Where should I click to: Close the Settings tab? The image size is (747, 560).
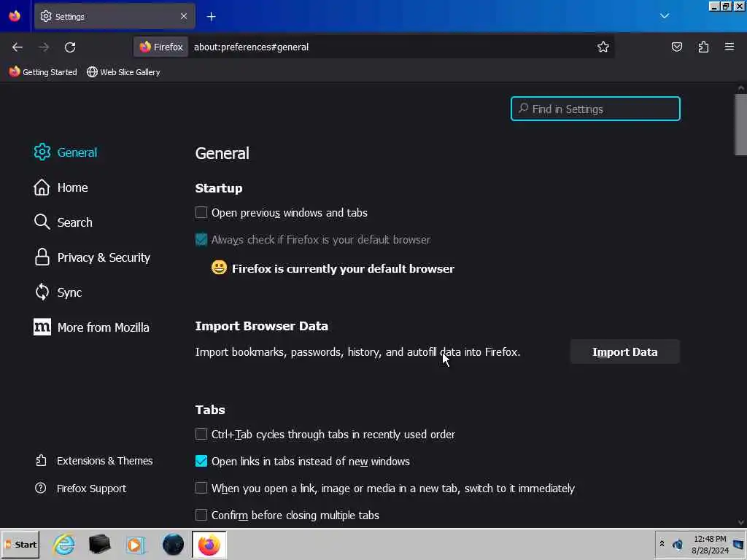pyautogui.click(x=183, y=16)
